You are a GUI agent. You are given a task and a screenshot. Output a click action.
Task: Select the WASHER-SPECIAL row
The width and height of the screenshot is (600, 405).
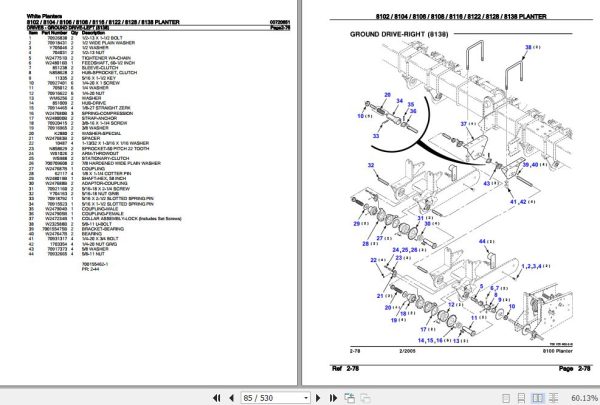point(75,133)
